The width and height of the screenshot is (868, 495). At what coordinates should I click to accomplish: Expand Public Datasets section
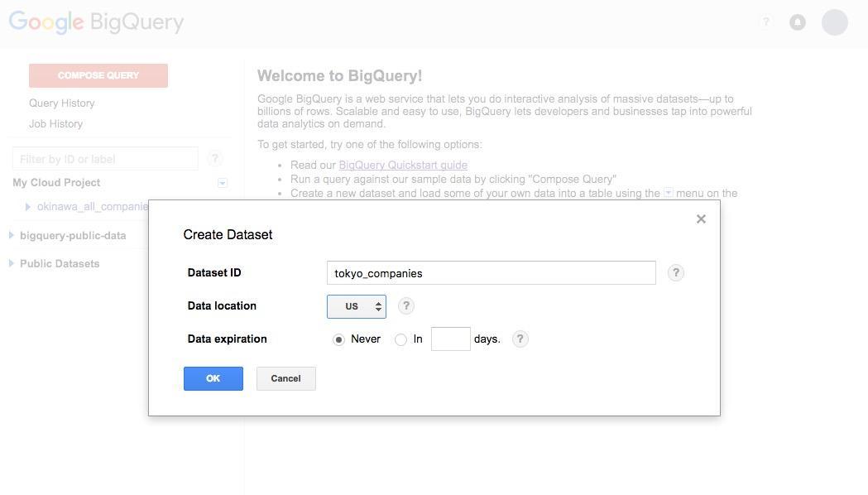(11, 263)
